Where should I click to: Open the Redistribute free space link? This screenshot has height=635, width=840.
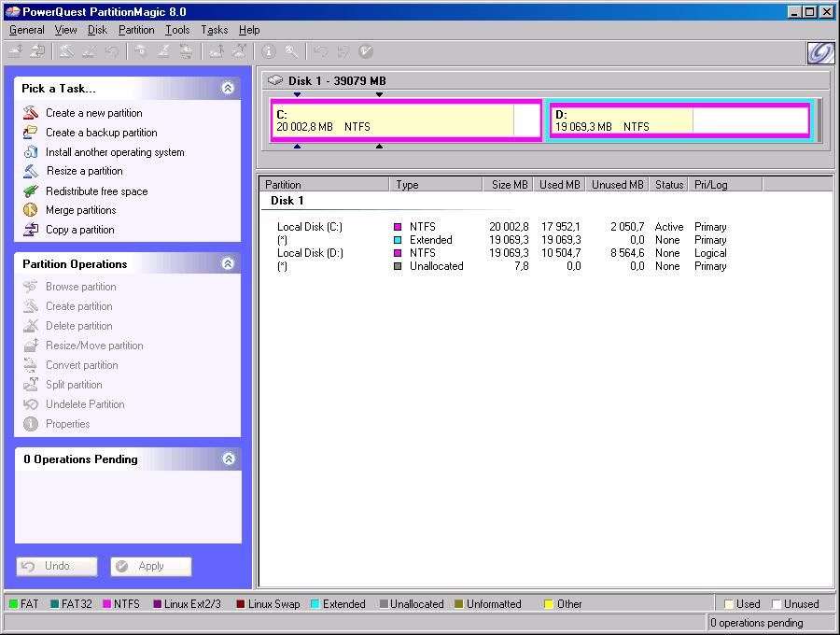tap(96, 191)
